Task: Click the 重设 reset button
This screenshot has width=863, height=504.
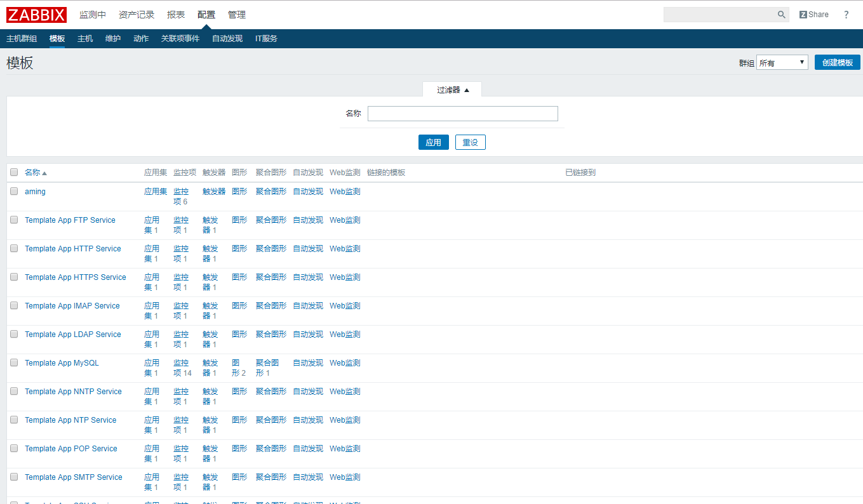Action: [471, 142]
